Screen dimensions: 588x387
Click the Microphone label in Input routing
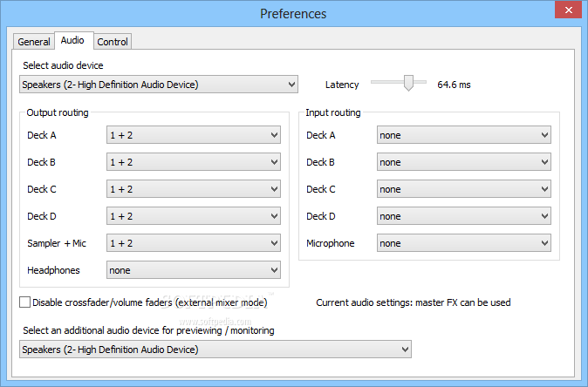331,243
